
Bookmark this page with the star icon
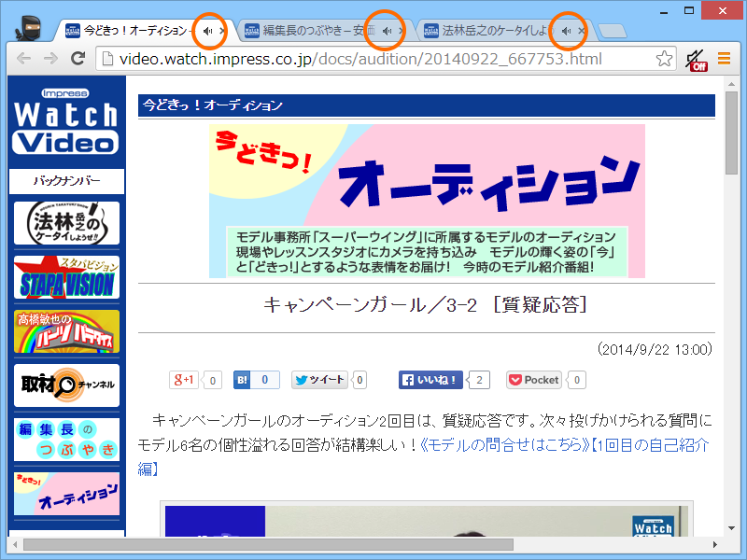coord(665,57)
